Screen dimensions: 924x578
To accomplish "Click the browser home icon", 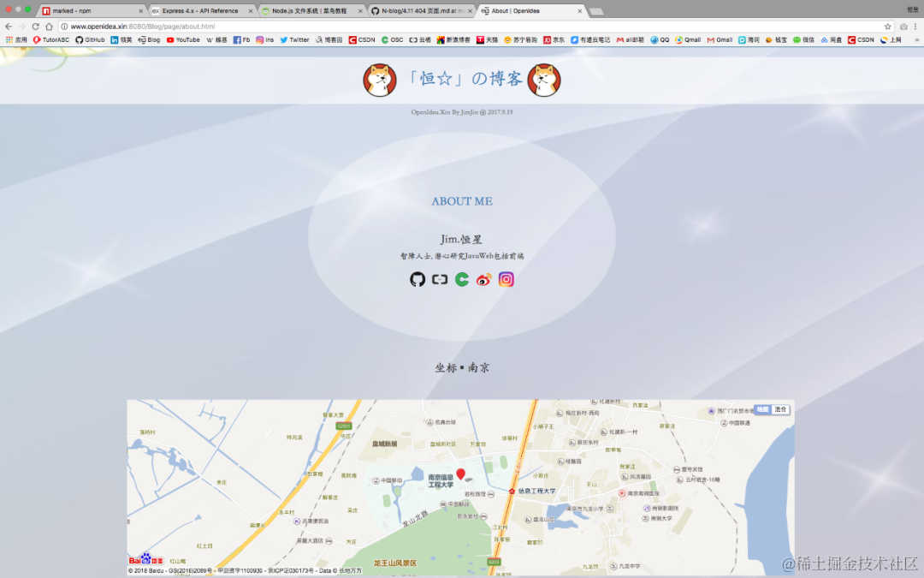I will [x=49, y=27].
